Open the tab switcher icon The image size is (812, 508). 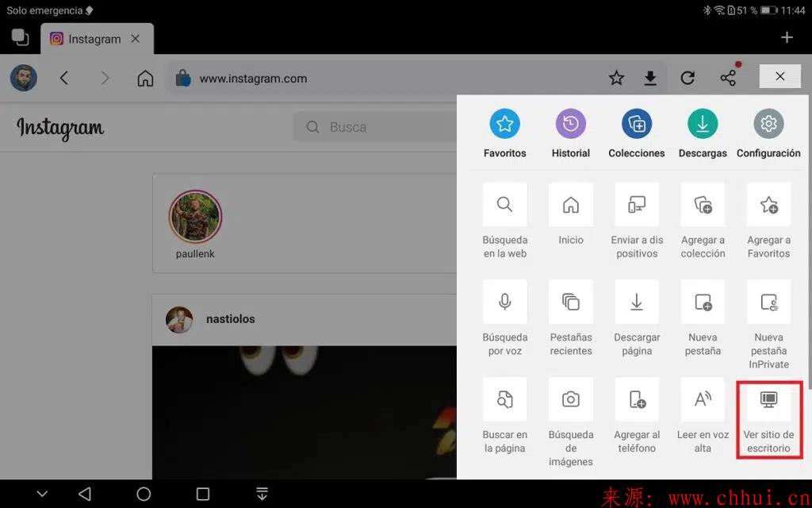(x=20, y=37)
